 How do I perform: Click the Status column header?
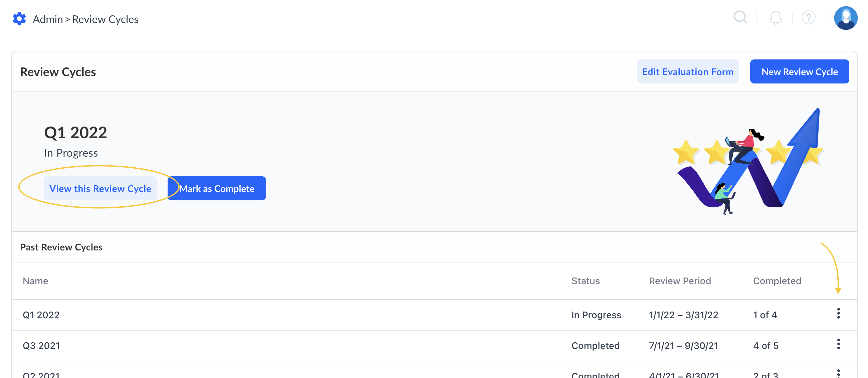pyautogui.click(x=585, y=281)
